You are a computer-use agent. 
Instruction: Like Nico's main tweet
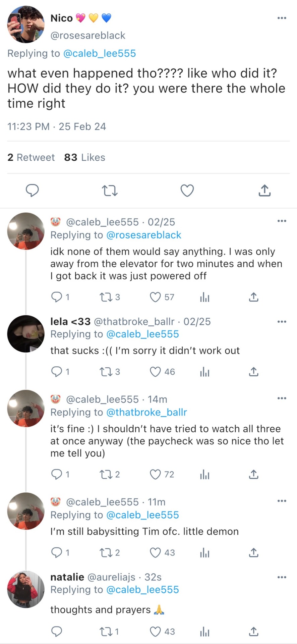pyautogui.click(x=187, y=191)
